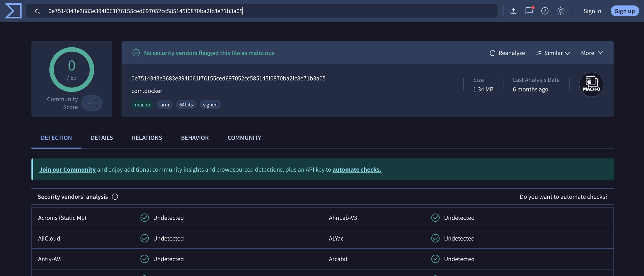Screen dimensions: 644x276
Task: Click the search magnifier icon
Action: tap(37, 11)
